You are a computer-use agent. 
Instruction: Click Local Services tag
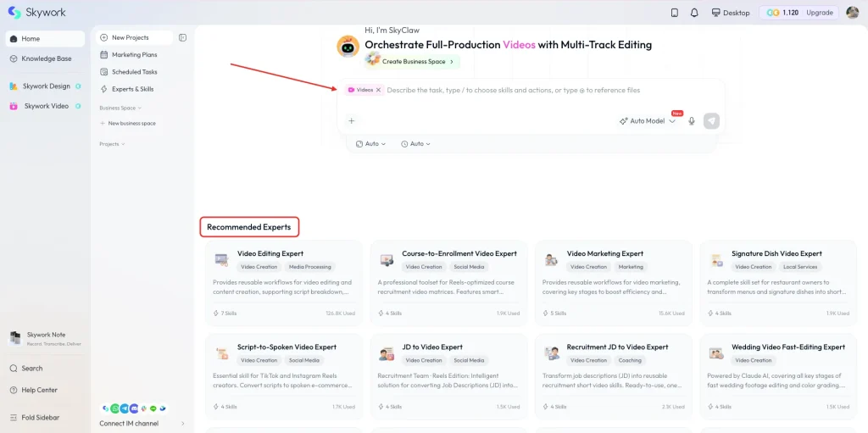(800, 267)
